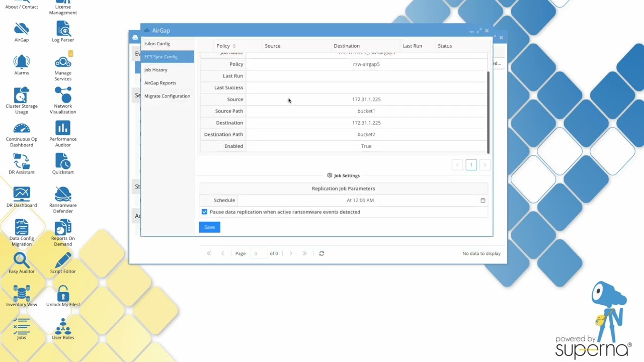
Task: Open the AirGap desktop icon
Action: click(x=21, y=31)
